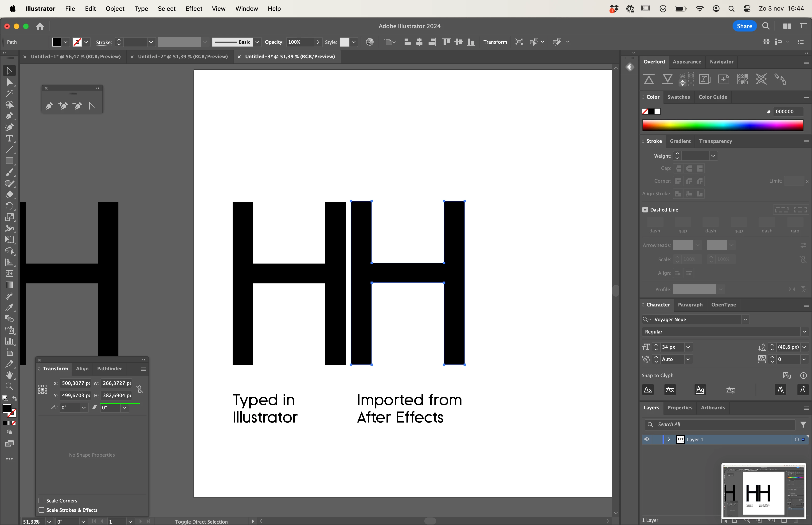Screen dimensions: 812x525
Task: Select the Direct Selection tool
Action: [9, 82]
